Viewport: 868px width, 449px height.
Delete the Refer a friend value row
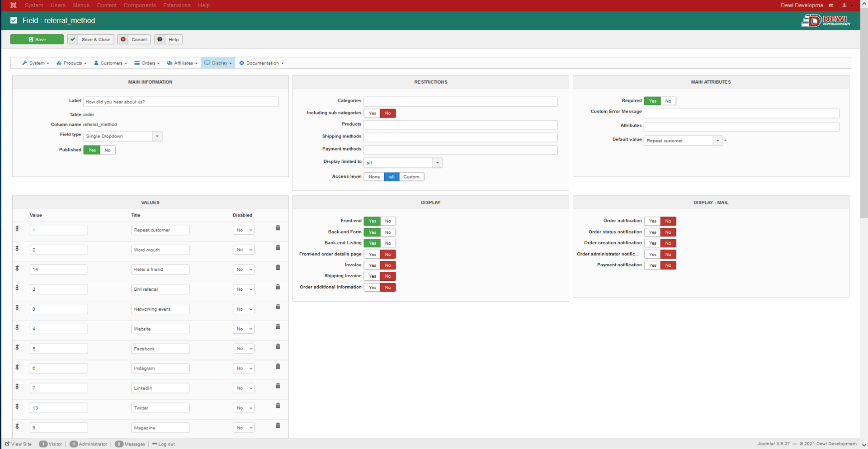278,268
